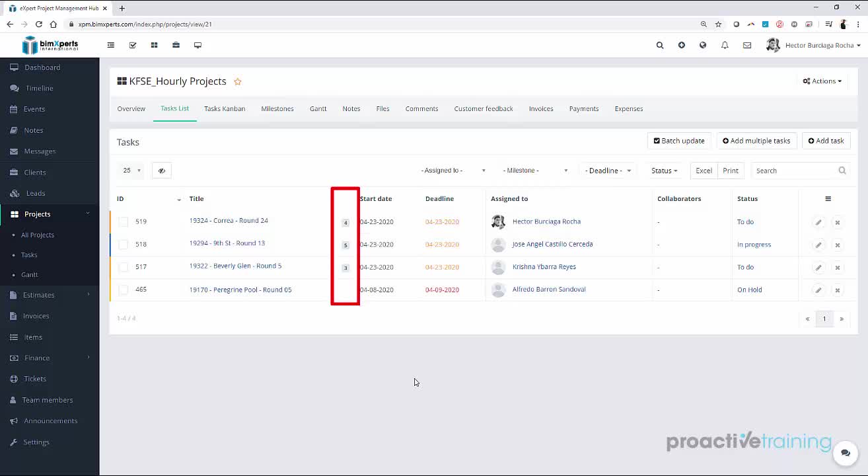Open the project Actions dropdown

pyautogui.click(x=822, y=81)
